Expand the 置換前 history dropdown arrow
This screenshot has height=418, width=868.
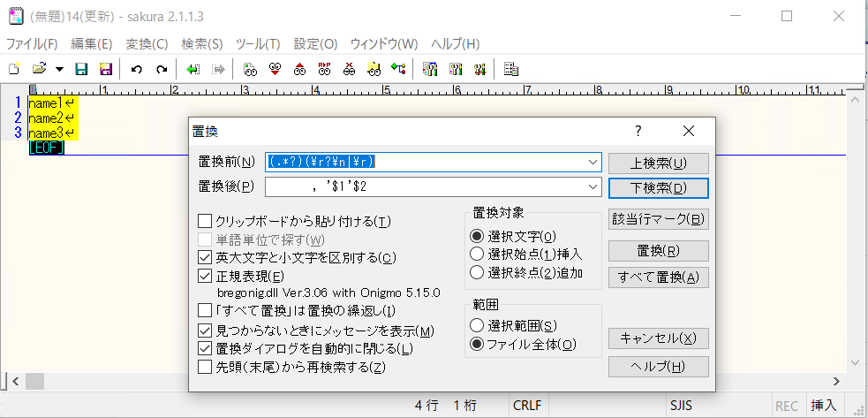click(593, 162)
